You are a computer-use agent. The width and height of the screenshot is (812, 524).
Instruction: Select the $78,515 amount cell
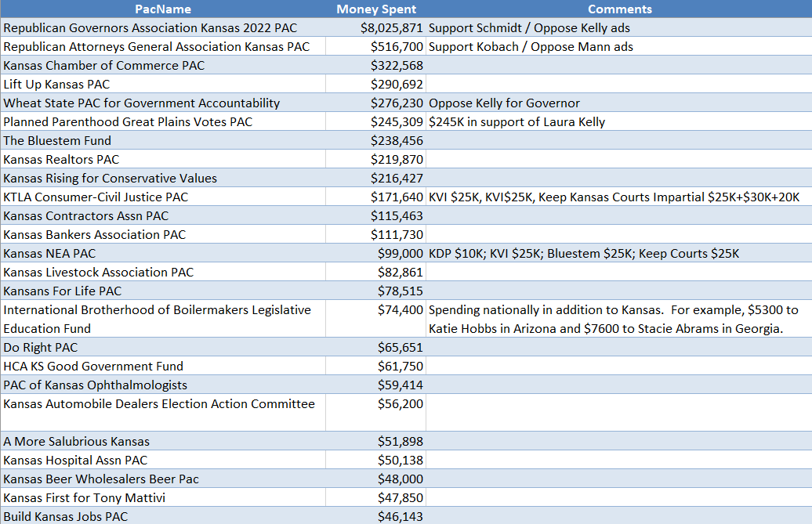(x=376, y=291)
